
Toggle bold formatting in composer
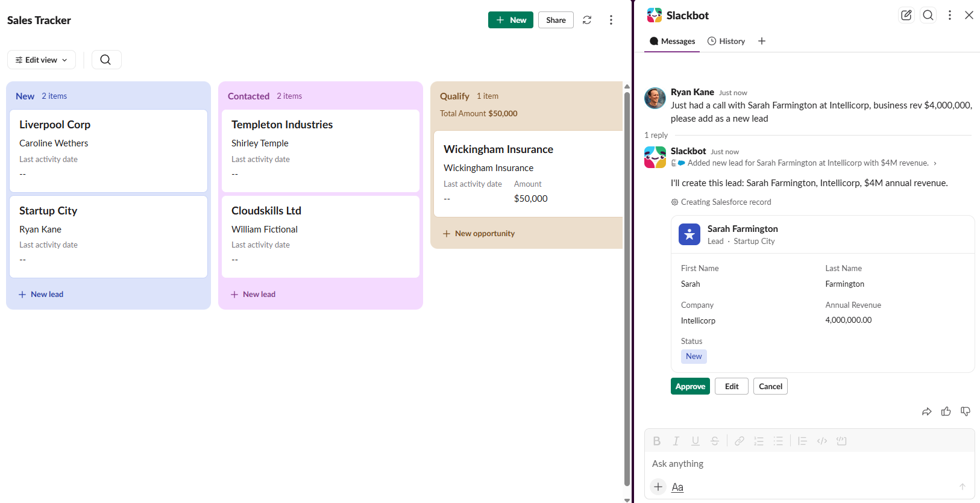657,441
